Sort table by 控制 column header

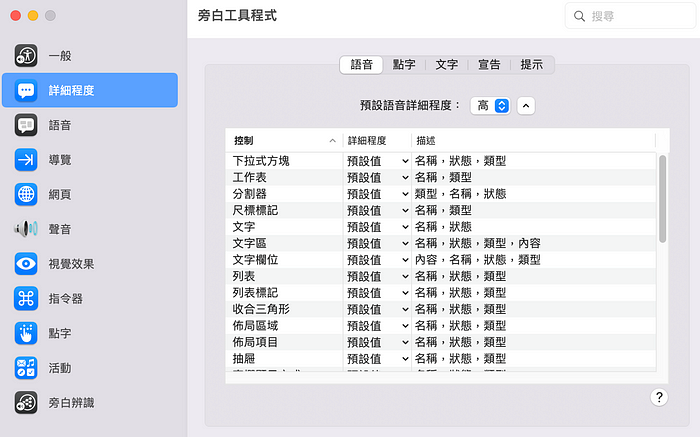click(x=284, y=141)
